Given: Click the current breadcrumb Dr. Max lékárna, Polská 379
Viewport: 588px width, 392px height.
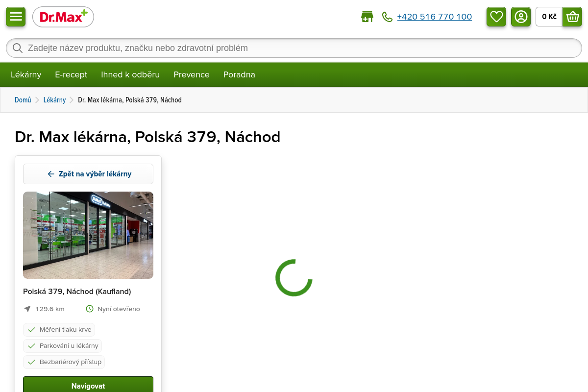Looking at the screenshot, I should (130, 100).
